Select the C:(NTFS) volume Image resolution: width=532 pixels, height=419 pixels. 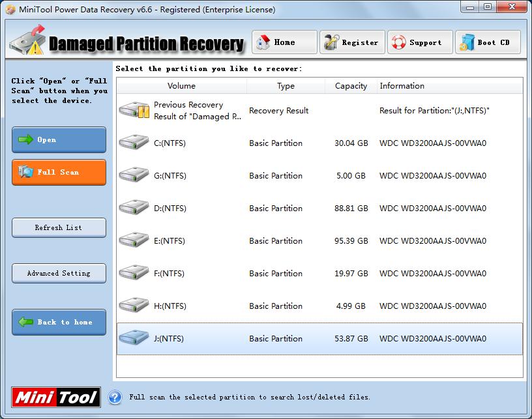click(x=319, y=143)
